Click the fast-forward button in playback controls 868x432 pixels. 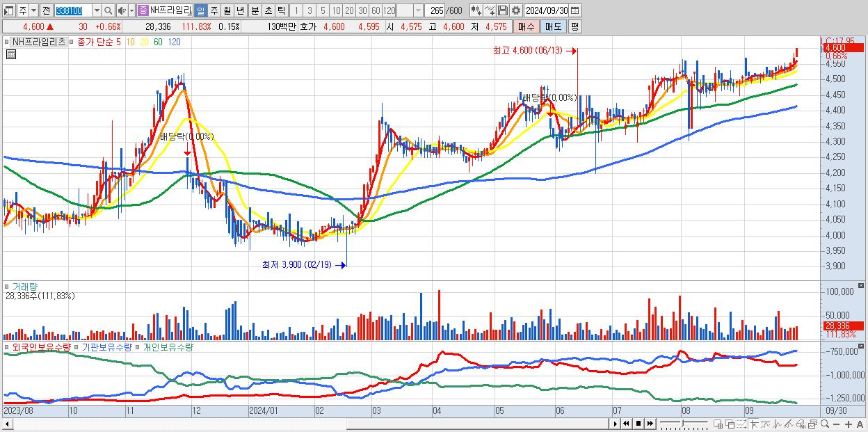pos(650,424)
